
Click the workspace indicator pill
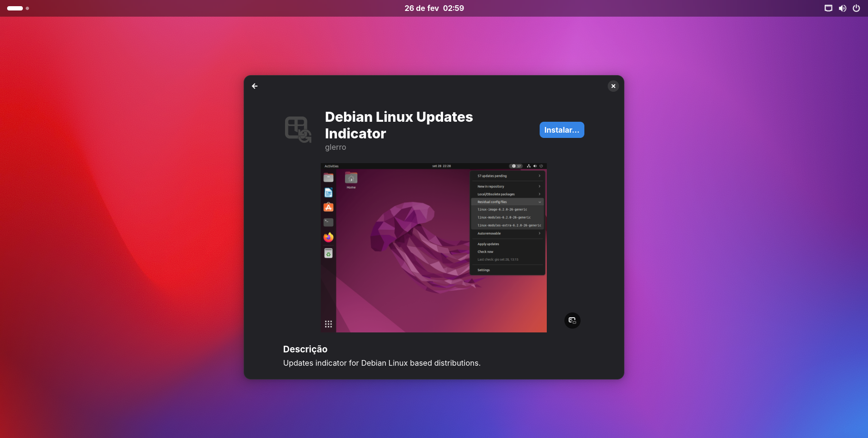[15, 8]
